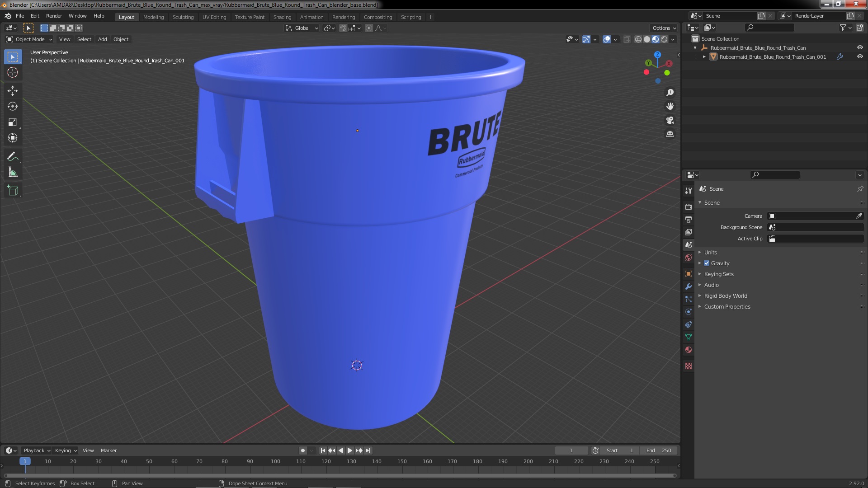Expand the Rigid Body World panel

[x=725, y=296]
